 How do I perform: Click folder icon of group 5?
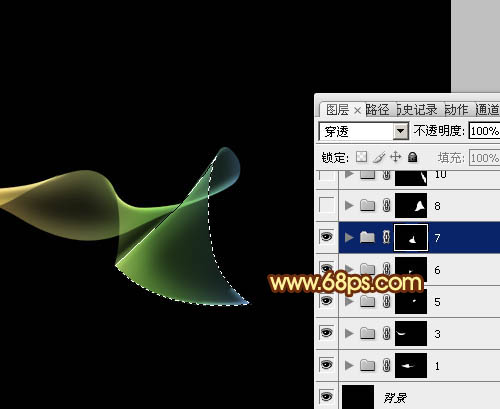click(x=367, y=301)
